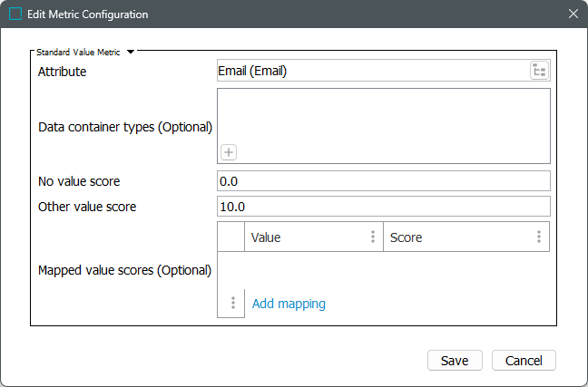The height and width of the screenshot is (387, 588).
Task: Close the Edit Metric Configuration dialog
Action: pos(573,15)
